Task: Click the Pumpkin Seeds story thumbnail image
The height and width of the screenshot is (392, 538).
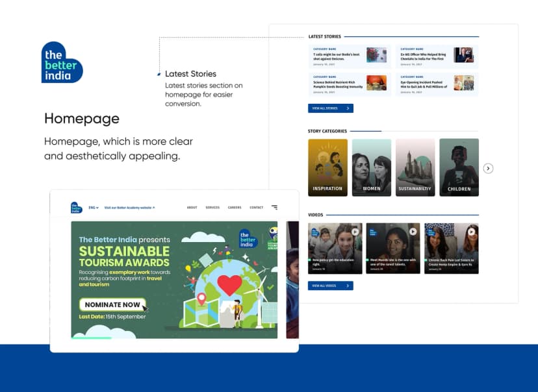Action: [x=376, y=83]
